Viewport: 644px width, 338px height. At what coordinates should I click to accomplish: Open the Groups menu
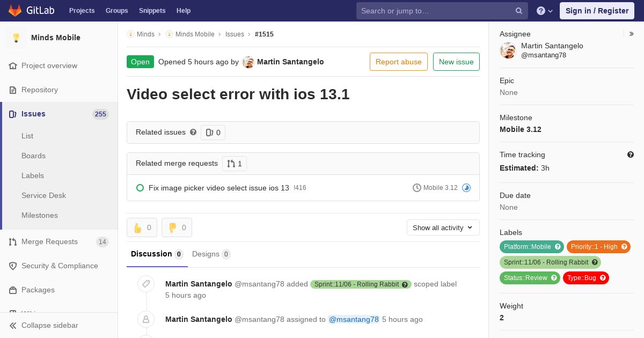coord(117,11)
